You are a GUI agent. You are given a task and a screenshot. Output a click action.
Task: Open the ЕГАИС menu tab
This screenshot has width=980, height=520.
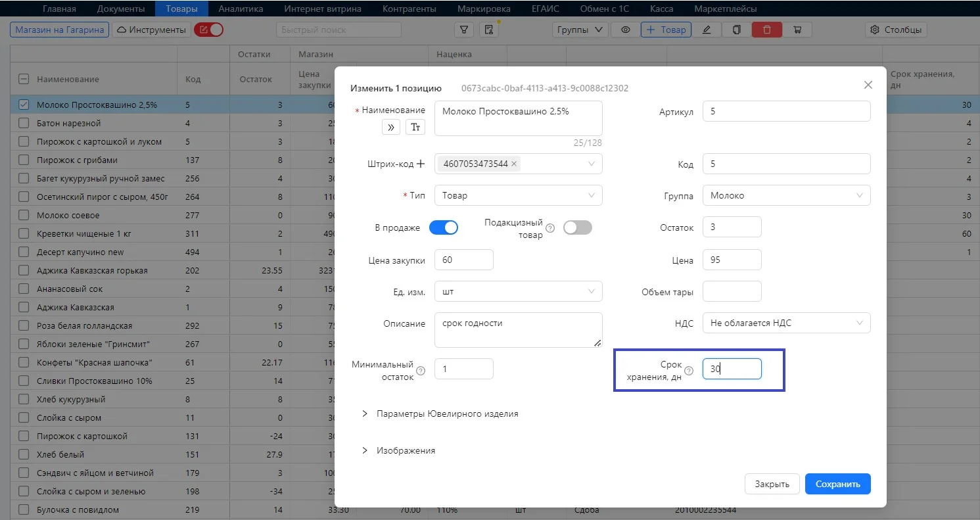(545, 9)
